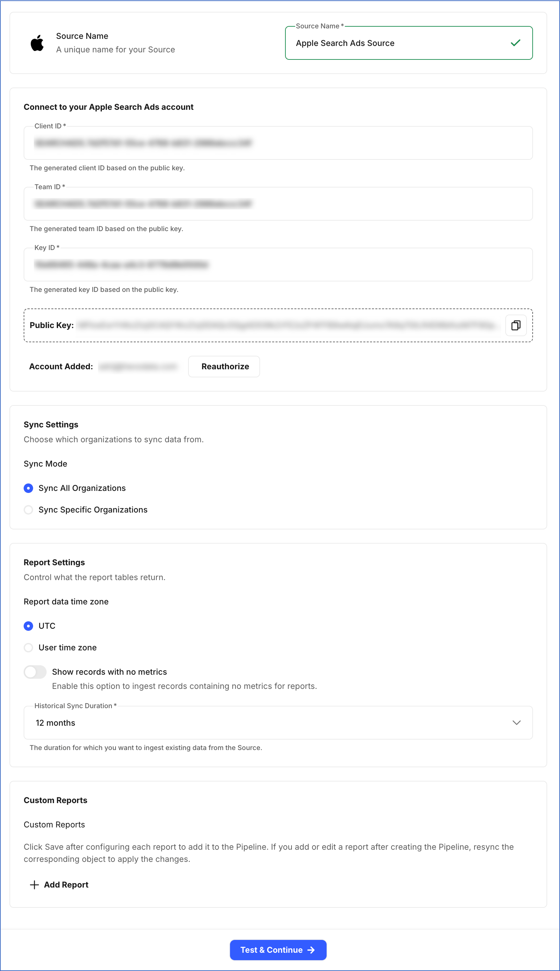Click 'Connect to your Apple Search Ads account' heading
560x971 pixels.
(108, 107)
